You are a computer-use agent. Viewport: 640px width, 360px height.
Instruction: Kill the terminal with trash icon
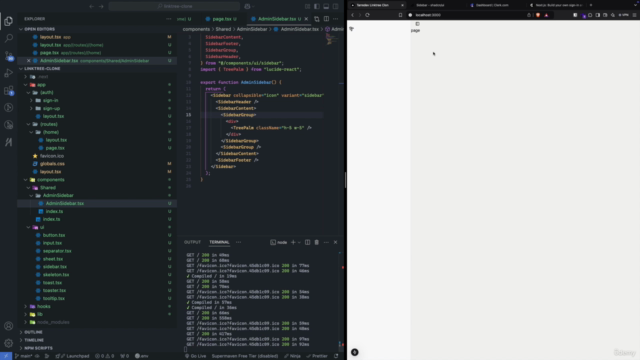[316, 242]
